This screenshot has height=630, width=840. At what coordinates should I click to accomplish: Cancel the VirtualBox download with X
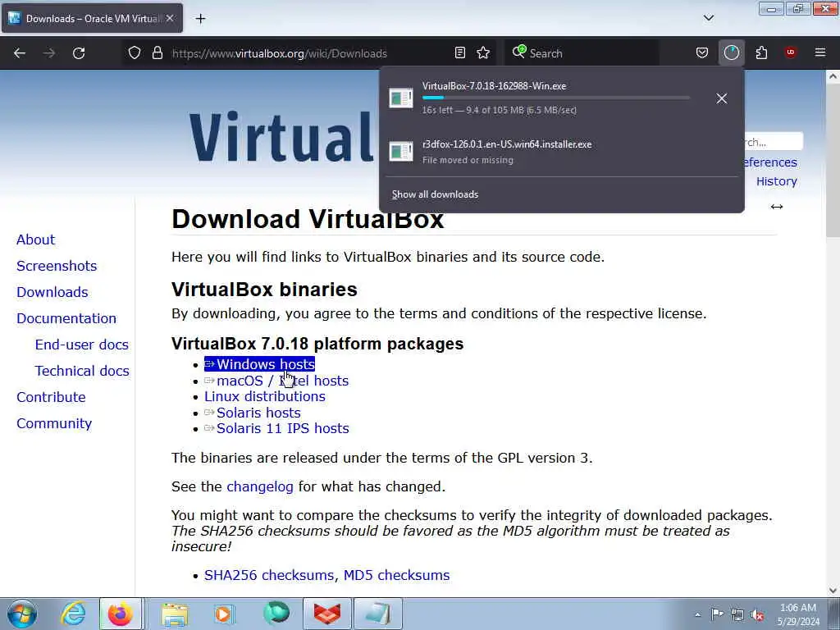tap(722, 98)
